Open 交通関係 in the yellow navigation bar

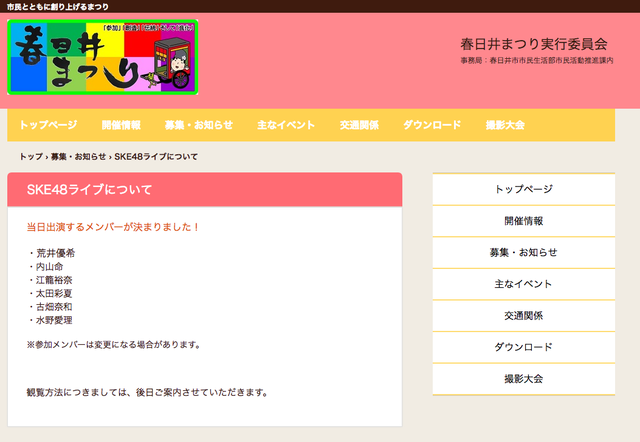click(359, 125)
